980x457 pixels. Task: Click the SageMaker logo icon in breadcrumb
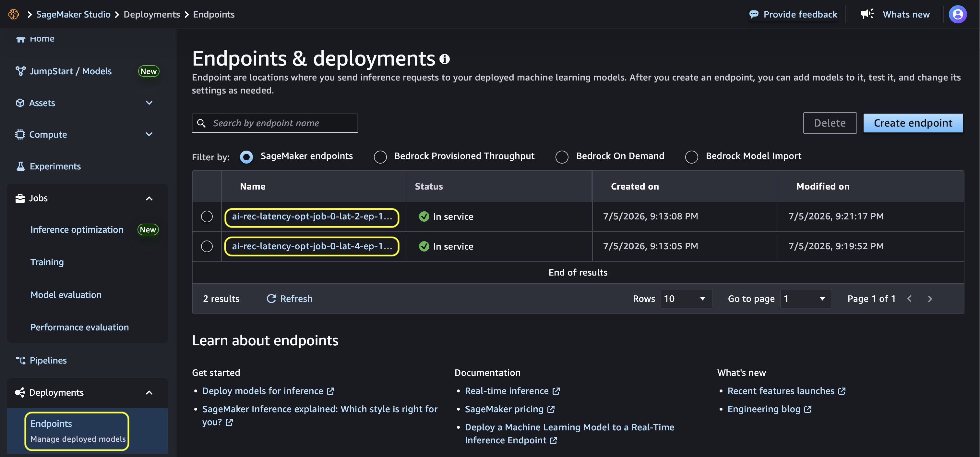[x=14, y=14]
